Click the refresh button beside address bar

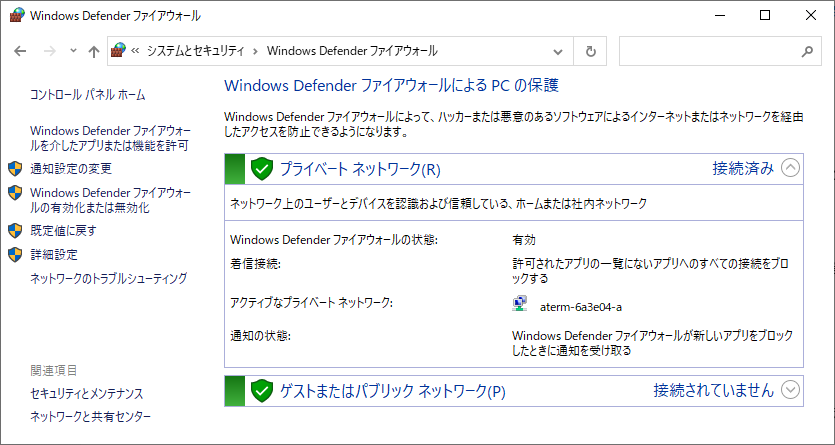pyautogui.click(x=590, y=51)
